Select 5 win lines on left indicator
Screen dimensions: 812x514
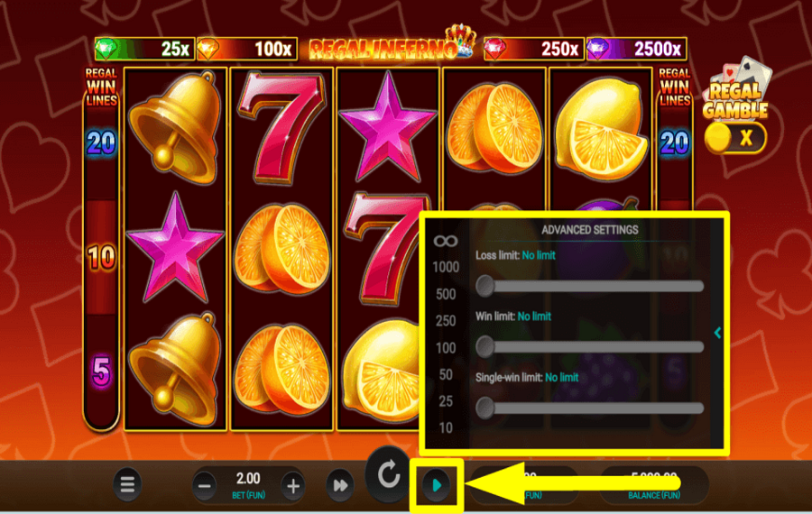click(101, 372)
